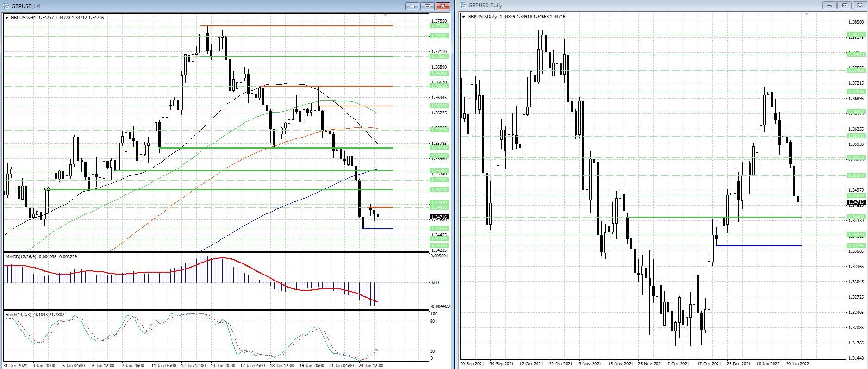This screenshot has width=868, height=369.
Task: Expand the one-click trading arrow on H4 chart
Action: 7,18
